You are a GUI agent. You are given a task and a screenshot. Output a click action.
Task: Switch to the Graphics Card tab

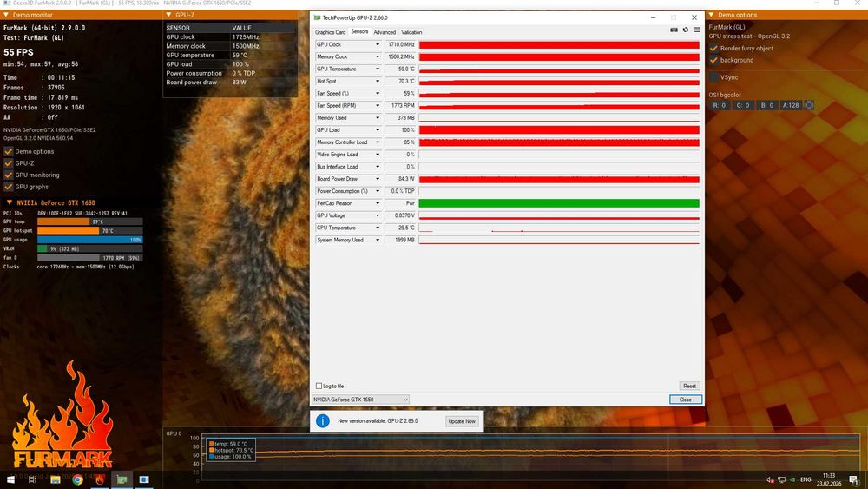[x=330, y=32]
